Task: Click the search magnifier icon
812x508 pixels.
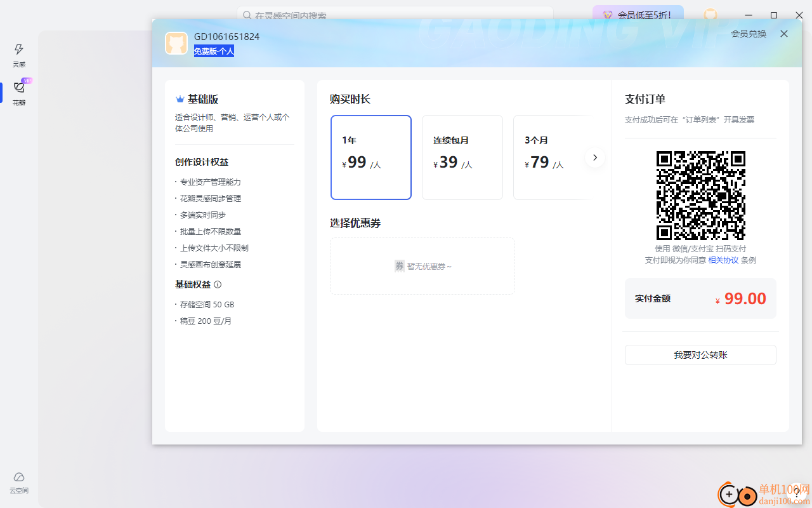Action: click(x=247, y=15)
